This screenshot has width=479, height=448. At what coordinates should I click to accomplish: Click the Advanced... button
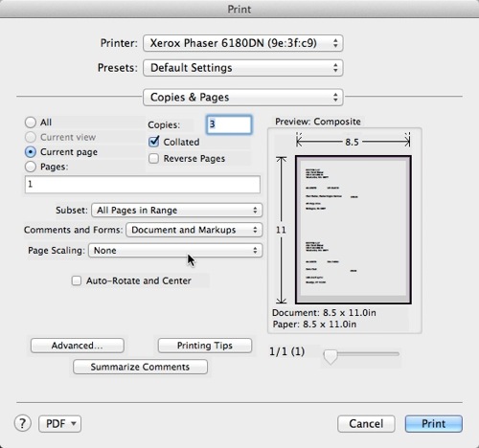point(78,346)
